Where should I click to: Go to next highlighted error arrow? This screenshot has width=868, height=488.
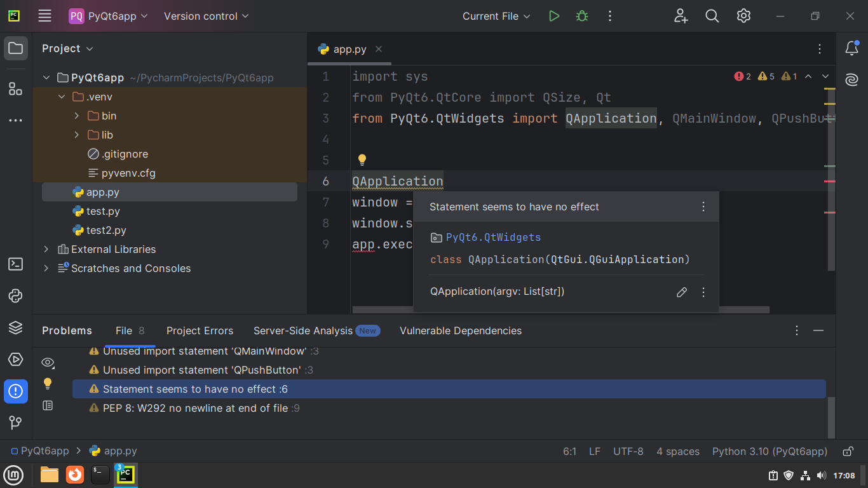pos(825,76)
